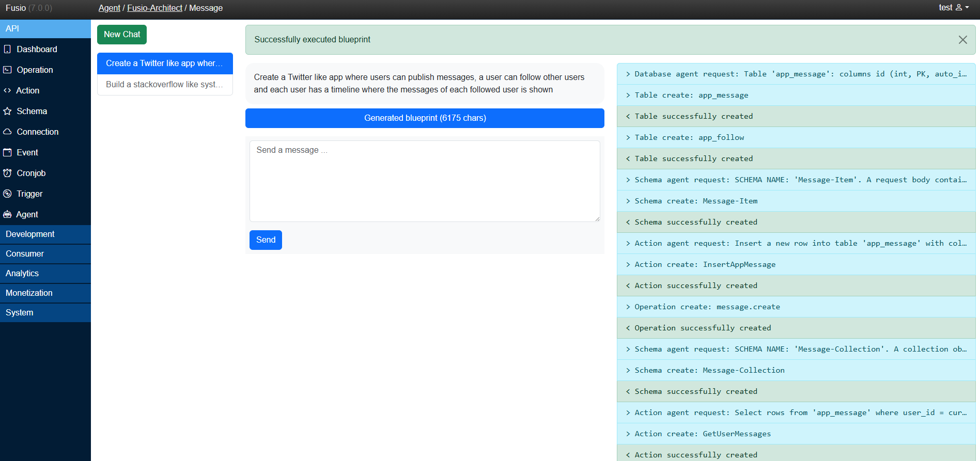The height and width of the screenshot is (461, 980).
Task: Focus the Send a message text area
Action: [x=424, y=181]
